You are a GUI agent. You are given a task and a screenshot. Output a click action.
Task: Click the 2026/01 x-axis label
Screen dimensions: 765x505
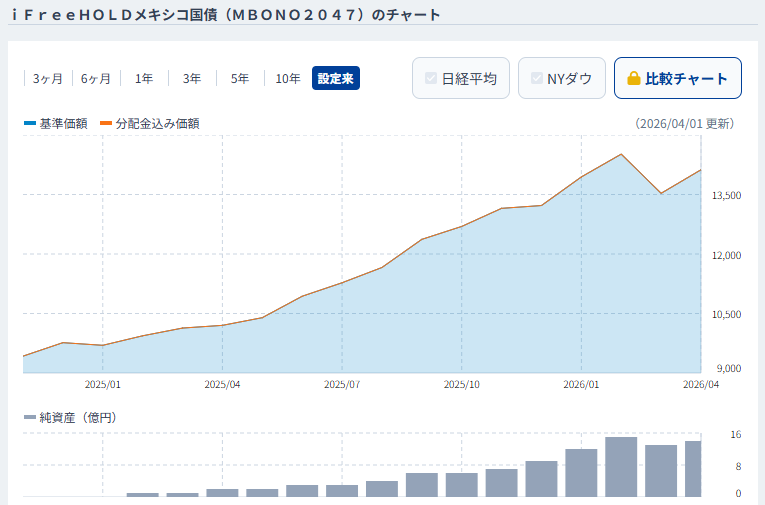click(x=581, y=384)
